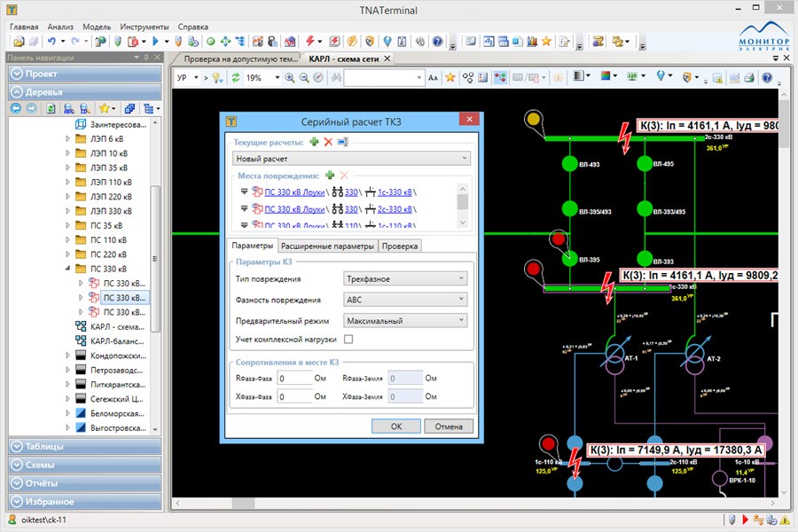Click the Rфаза-Фаза resistance input field

point(294,379)
